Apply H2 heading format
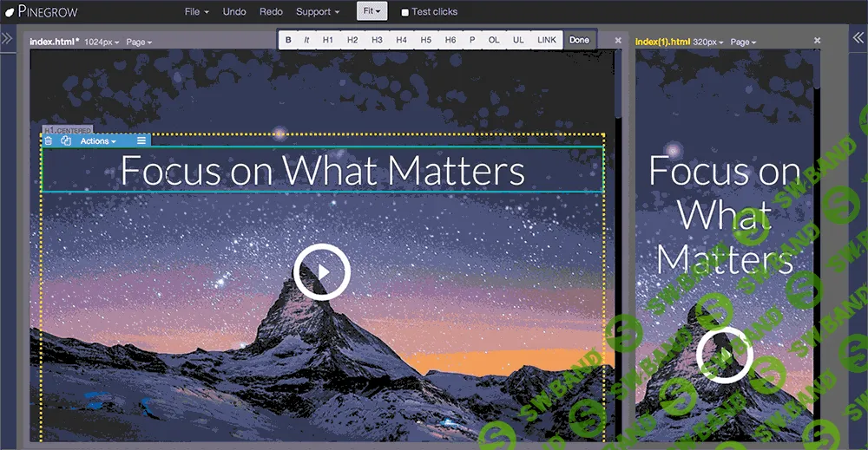868x450 pixels. click(352, 40)
